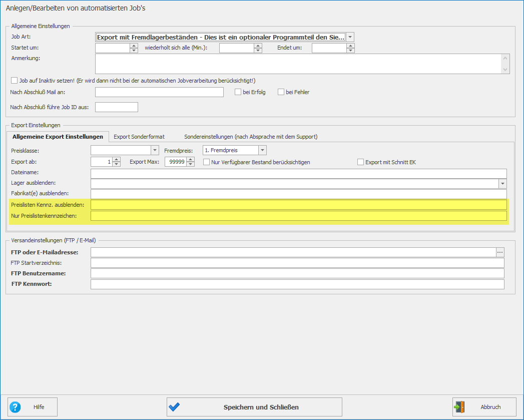Screen dimensions: 524x420
Task: Expand the Preisklasse combo box
Action: point(155,150)
